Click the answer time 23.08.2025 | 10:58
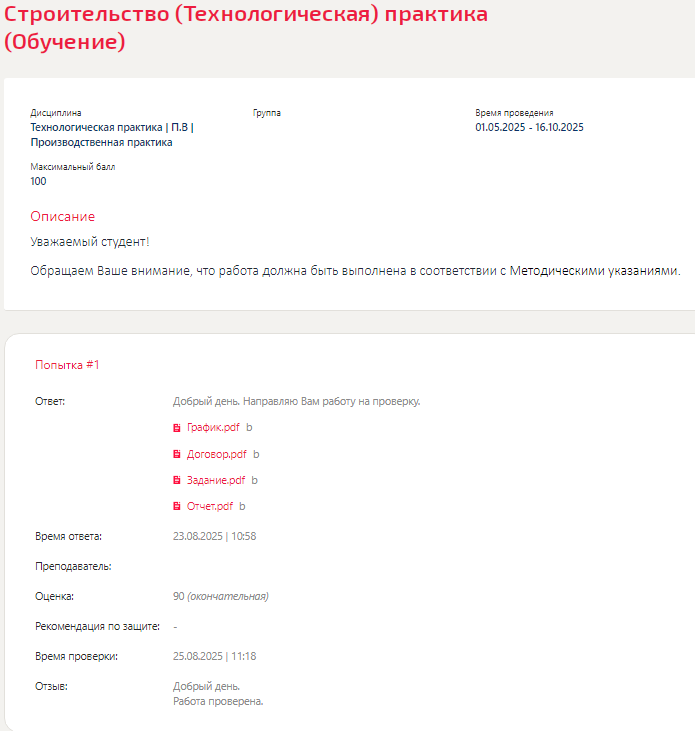This screenshot has height=731, width=695. point(214,536)
